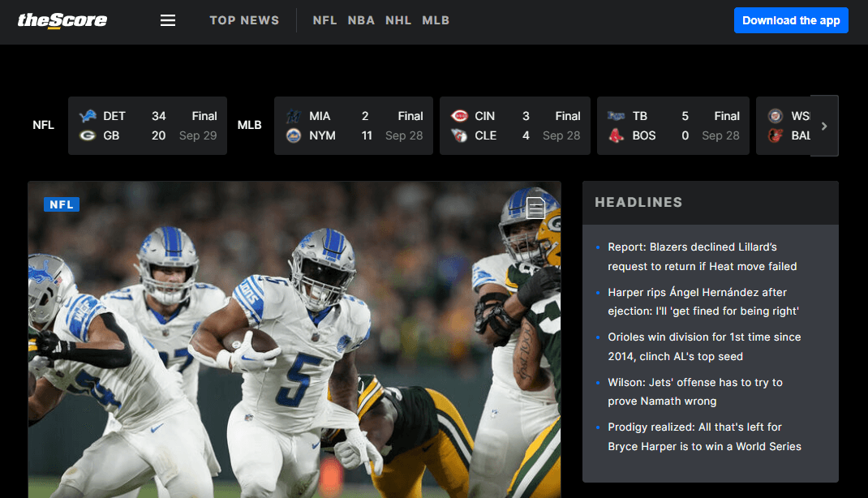Open the NHL section link

[x=398, y=20]
